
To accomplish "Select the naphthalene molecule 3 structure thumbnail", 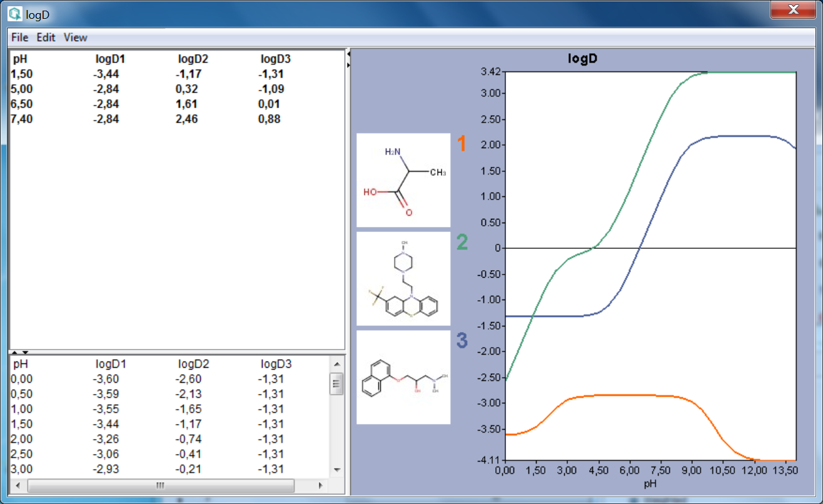I will [403, 377].
